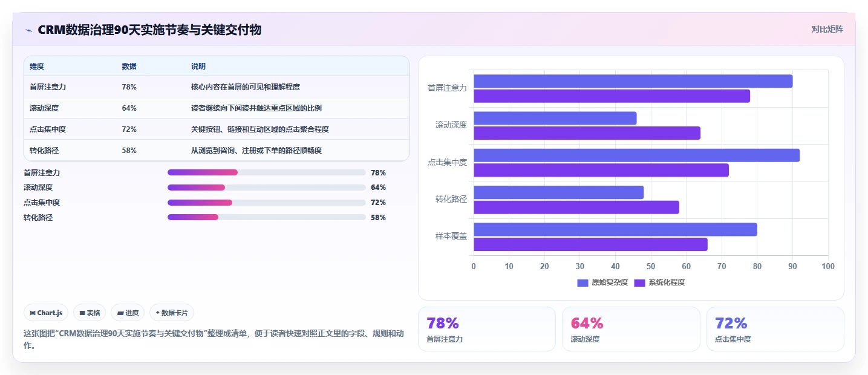
Task: Click the 数据卡片 chip
Action: click(172, 313)
